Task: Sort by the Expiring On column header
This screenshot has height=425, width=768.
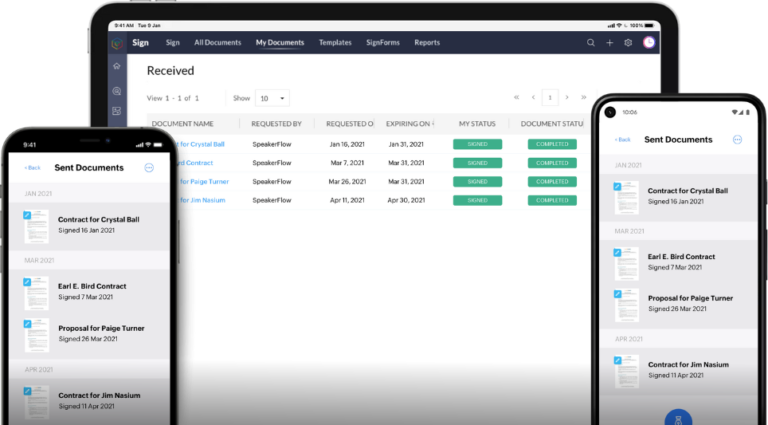Action: 410,124
